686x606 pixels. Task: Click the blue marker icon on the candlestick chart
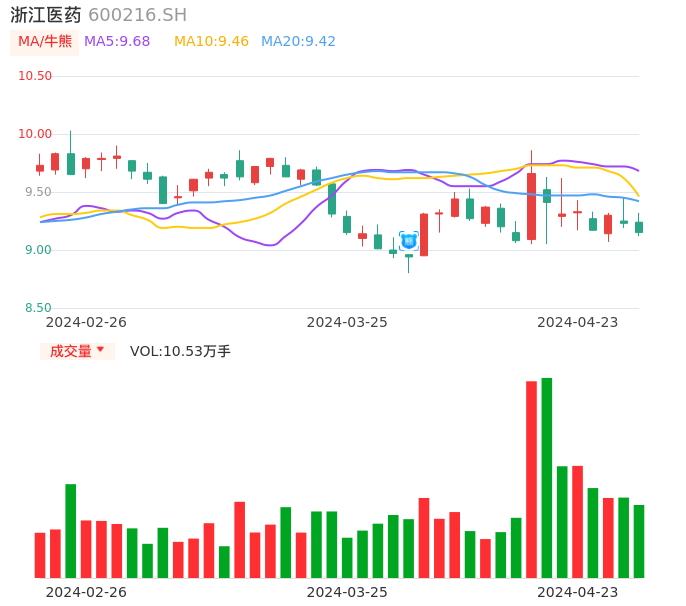408,241
